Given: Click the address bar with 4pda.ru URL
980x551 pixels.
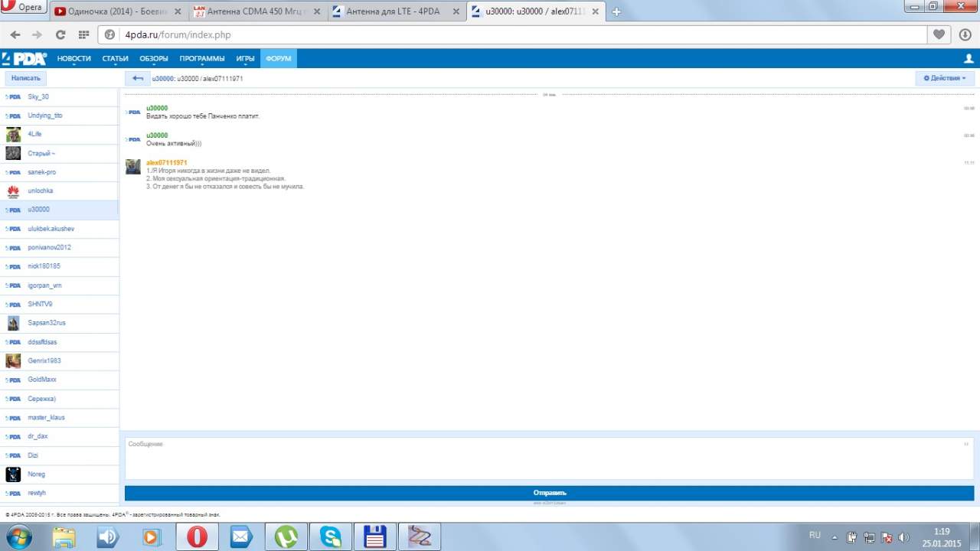Looking at the screenshot, I should (x=513, y=34).
